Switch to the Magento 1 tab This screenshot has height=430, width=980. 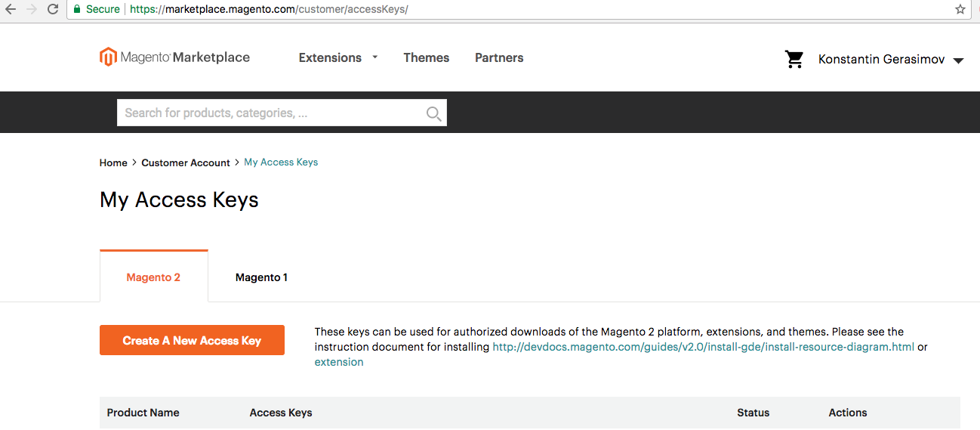261,277
